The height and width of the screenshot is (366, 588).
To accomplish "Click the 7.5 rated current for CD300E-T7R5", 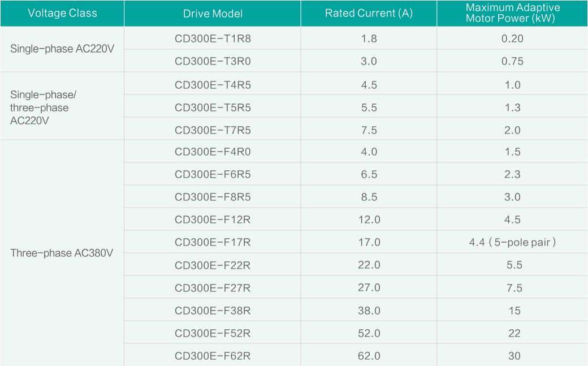I will pos(369,130).
